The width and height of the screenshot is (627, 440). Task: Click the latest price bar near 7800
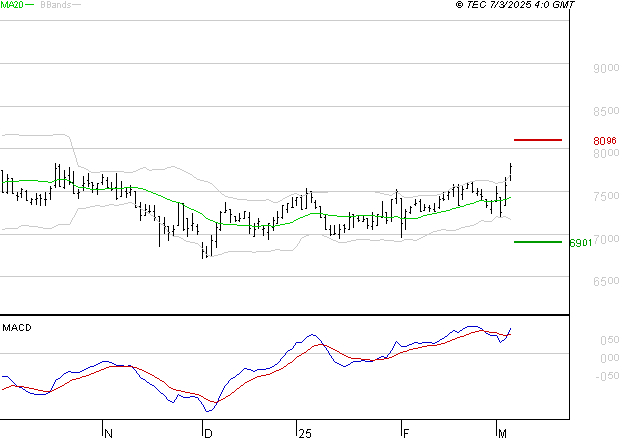click(x=511, y=172)
